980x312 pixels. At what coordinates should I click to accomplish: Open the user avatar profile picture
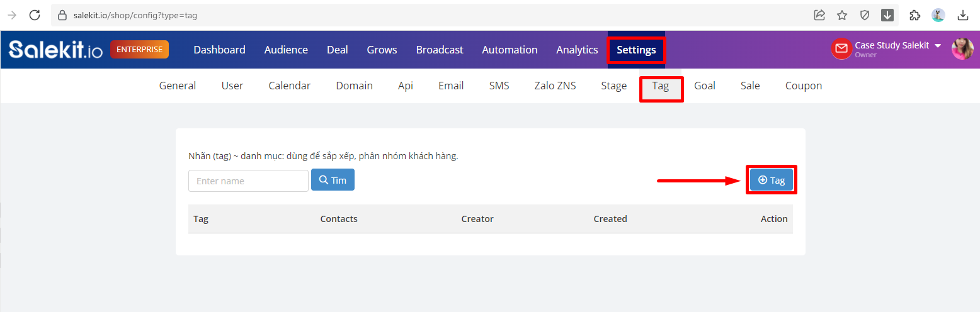pyautogui.click(x=962, y=49)
